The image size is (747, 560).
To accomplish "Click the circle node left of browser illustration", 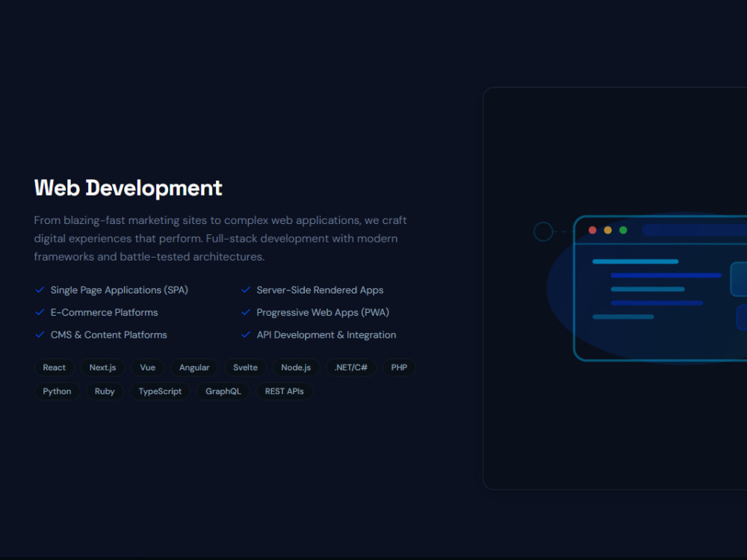I will pos(543,232).
